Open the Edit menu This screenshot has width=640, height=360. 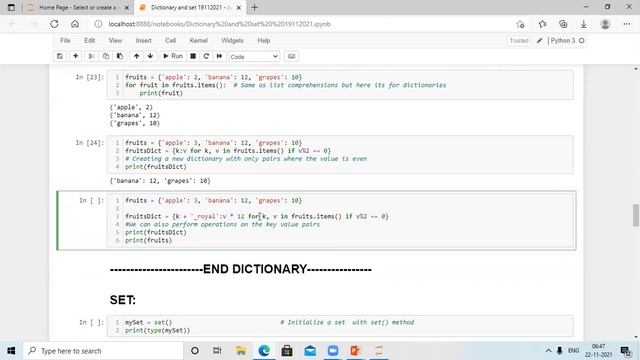coord(89,40)
